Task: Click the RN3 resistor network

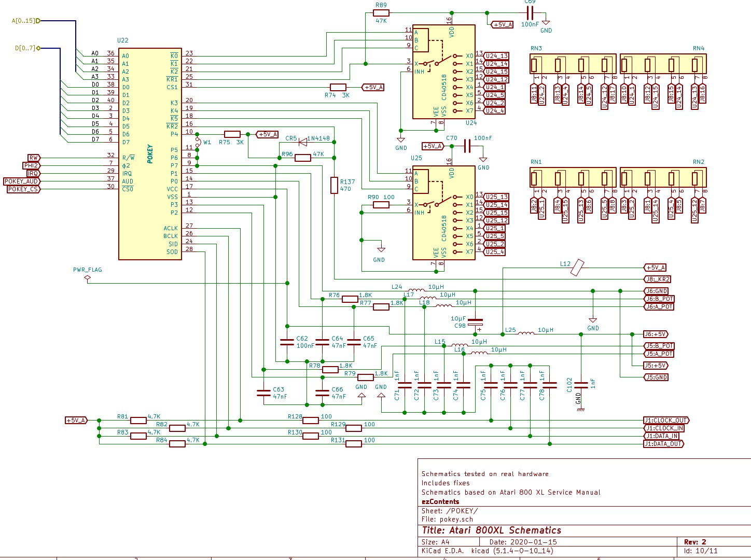Action: (x=573, y=64)
